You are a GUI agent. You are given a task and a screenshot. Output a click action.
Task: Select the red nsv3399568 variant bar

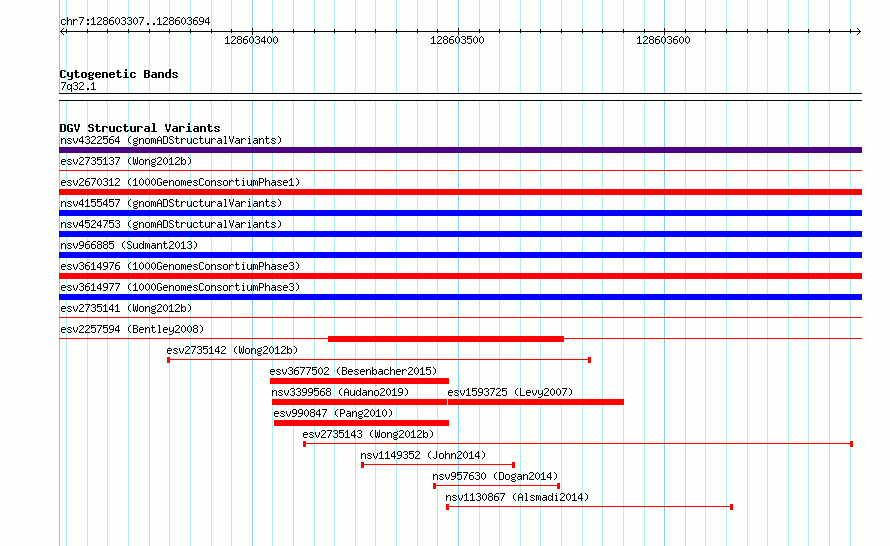359,402
